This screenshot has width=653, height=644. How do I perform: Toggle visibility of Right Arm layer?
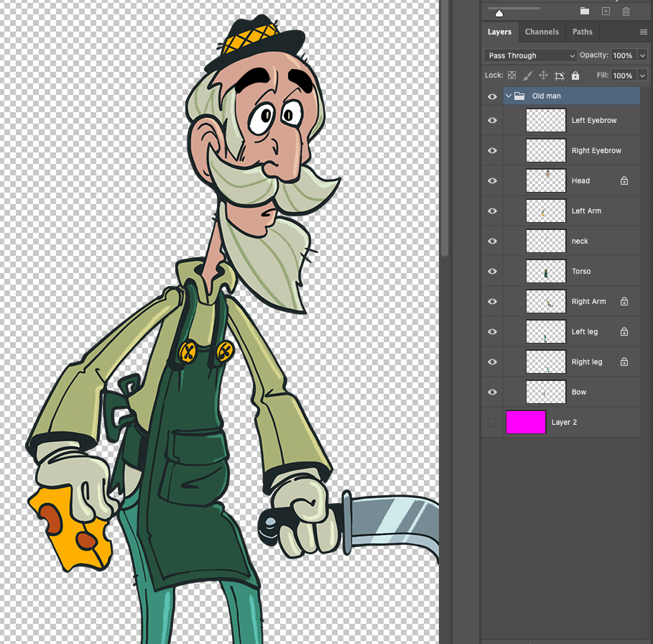click(492, 302)
